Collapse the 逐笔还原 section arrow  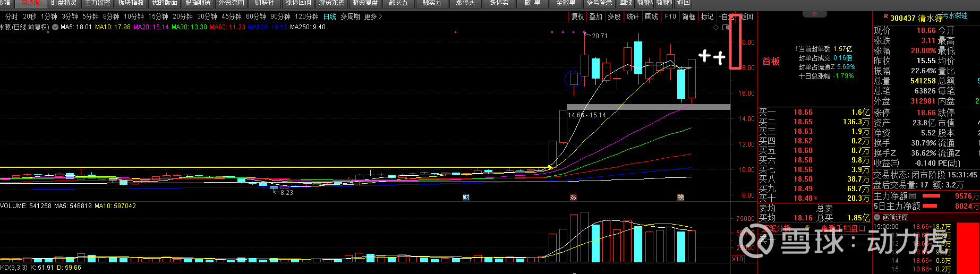point(877,217)
